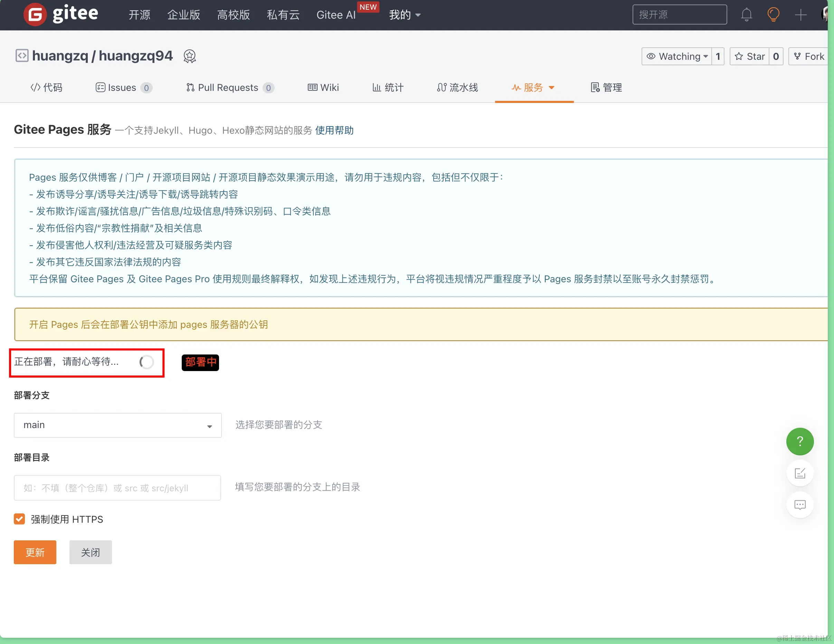This screenshot has width=834, height=644.
Task: Click the green help question mark button
Action: coord(800,441)
